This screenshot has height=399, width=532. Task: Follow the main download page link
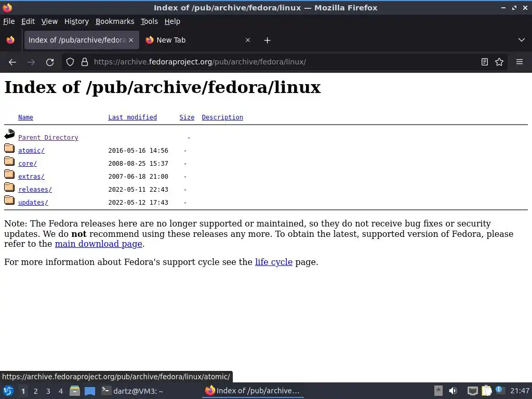(98, 244)
